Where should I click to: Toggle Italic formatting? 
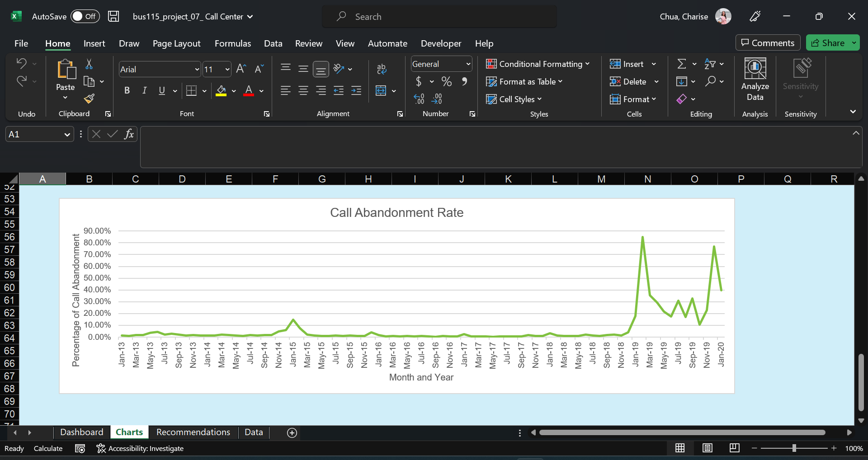(144, 91)
